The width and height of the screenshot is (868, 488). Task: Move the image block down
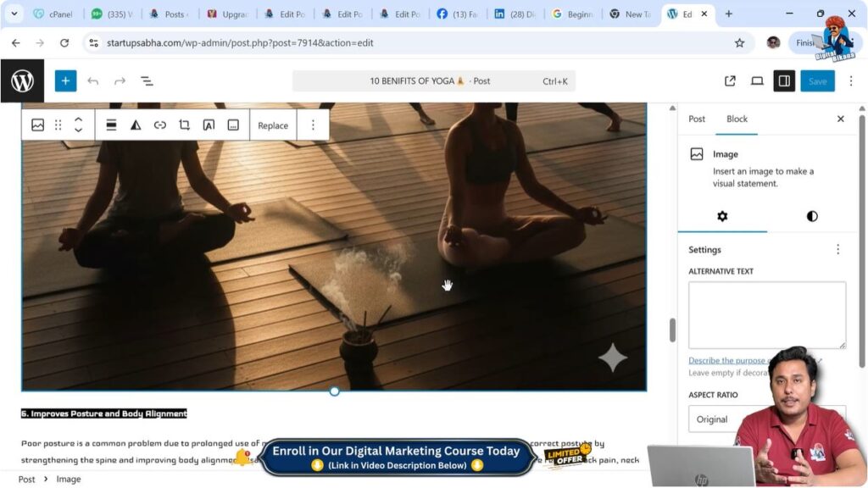tap(79, 131)
